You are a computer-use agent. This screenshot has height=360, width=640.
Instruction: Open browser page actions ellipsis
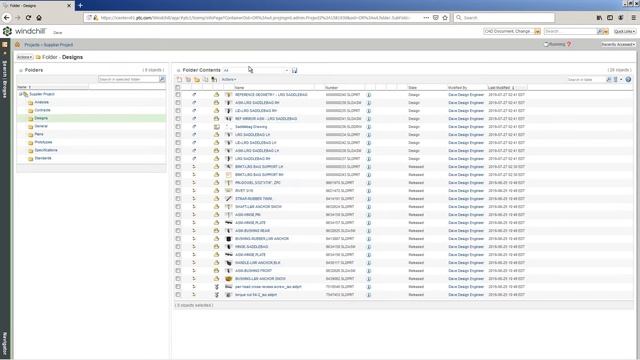pos(426,18)
